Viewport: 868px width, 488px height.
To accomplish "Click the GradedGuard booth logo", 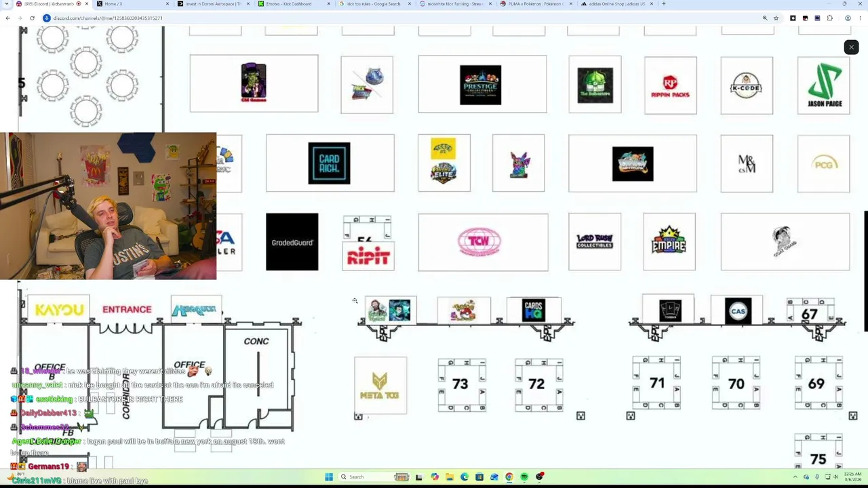I will [x=292, y=242].
